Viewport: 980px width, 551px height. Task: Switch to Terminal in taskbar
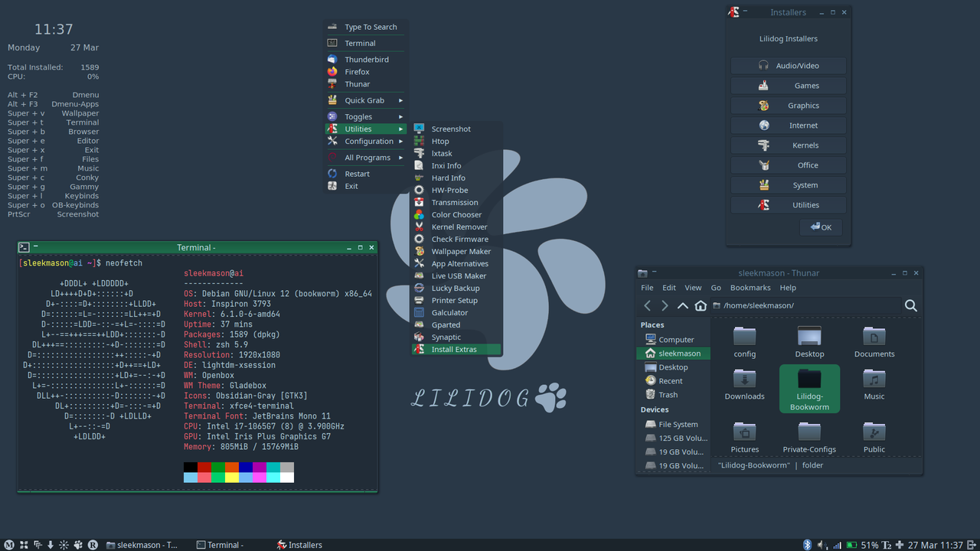pos(220,545)
